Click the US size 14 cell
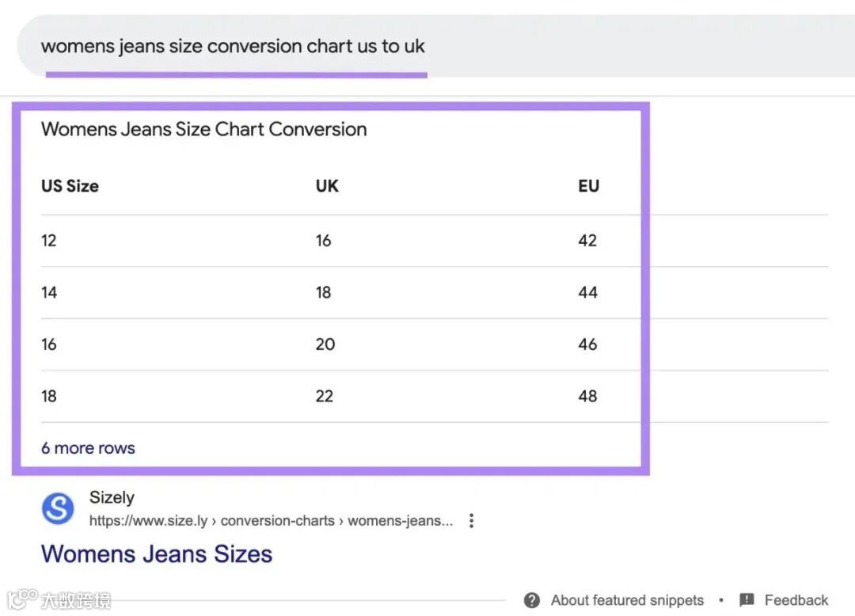Viewport: 855px width, 616px height. click(49, 293)
